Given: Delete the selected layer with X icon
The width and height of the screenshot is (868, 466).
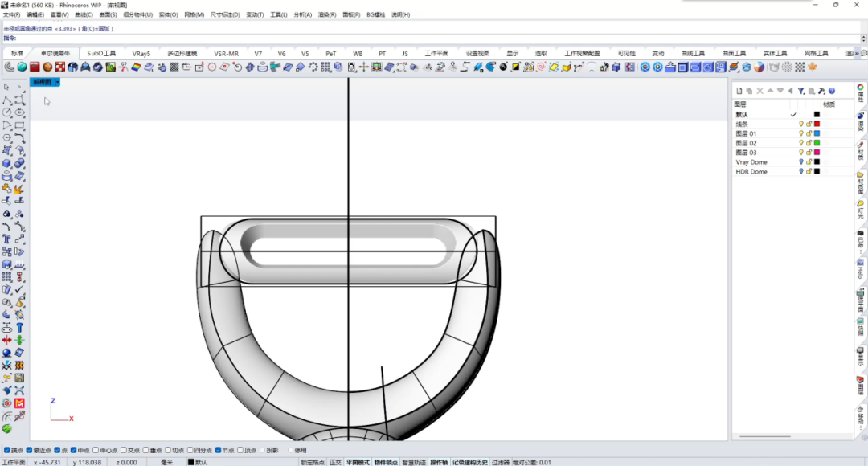Looking at the screenshot, I should pos(760,91).
